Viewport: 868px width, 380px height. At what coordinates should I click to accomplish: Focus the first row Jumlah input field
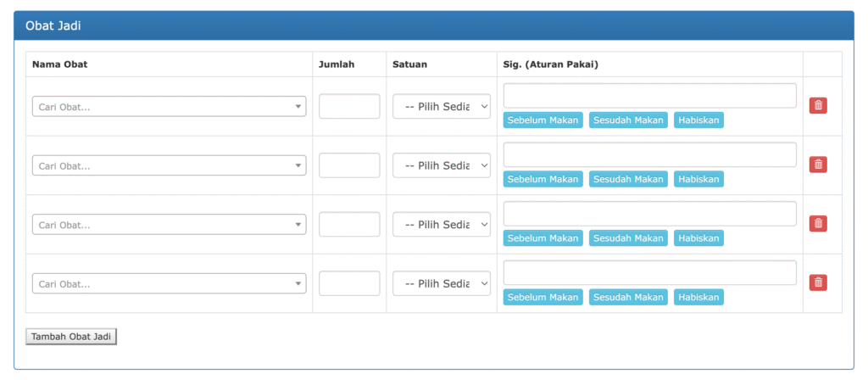click(x=349, y=107)
